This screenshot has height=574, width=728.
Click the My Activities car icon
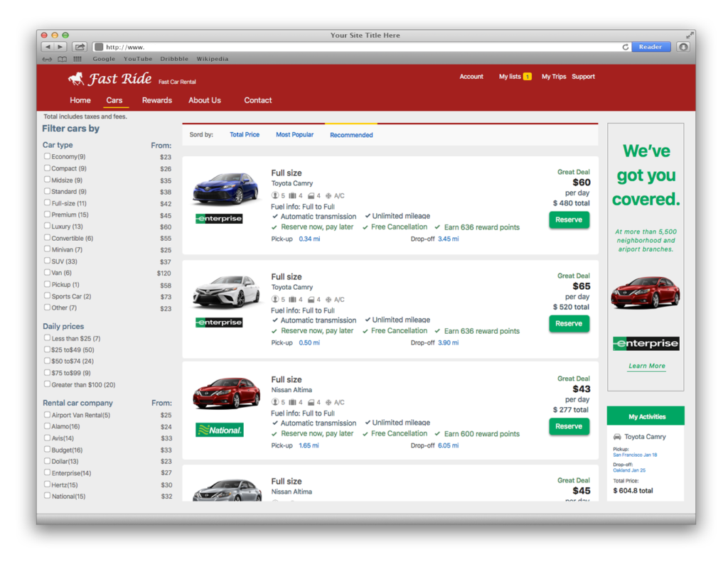coord(617,437)
